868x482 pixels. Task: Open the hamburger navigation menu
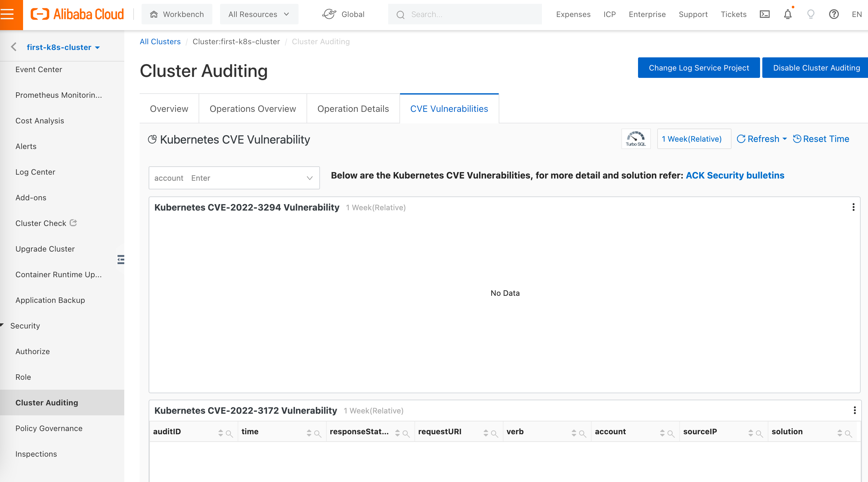7,14
